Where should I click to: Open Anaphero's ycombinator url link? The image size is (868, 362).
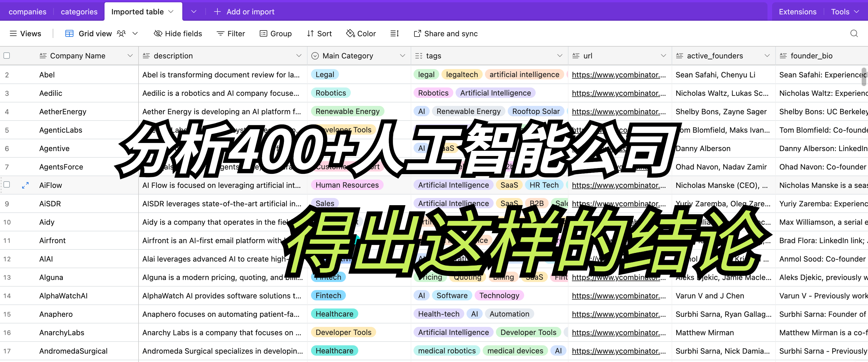tap(619, 314)
